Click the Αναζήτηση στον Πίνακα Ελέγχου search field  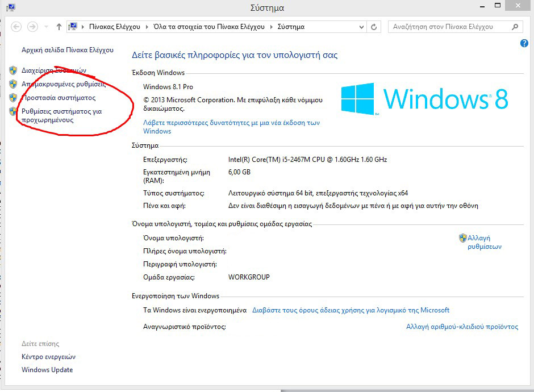[449, 27]
